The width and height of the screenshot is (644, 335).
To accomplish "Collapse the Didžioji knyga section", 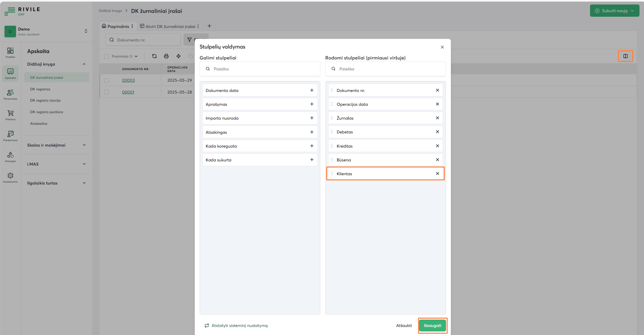I will [x=84, y=64].
